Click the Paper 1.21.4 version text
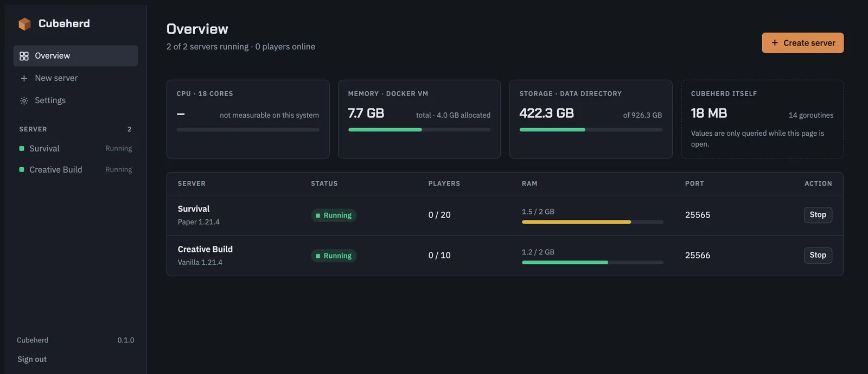 click(199, 222)
